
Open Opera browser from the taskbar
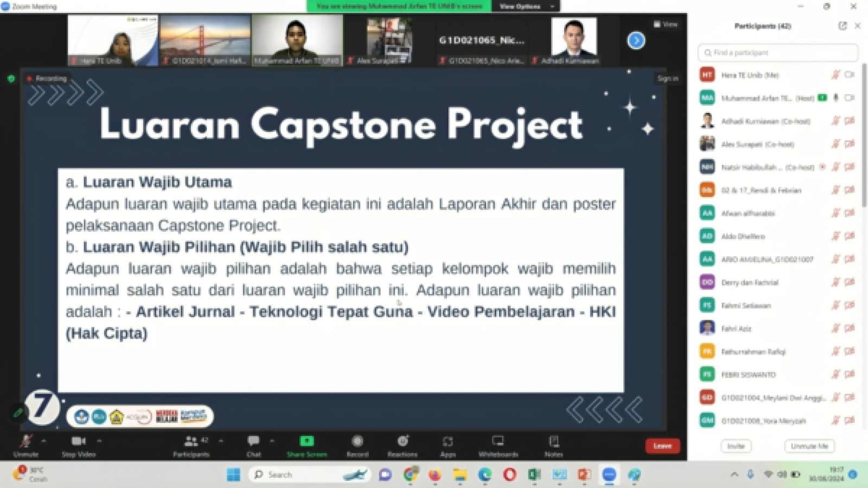point(509,474)
